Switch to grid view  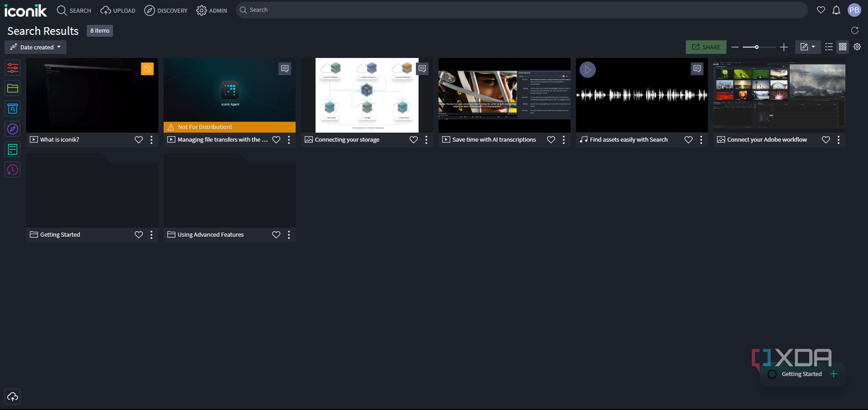pos(843,47)
